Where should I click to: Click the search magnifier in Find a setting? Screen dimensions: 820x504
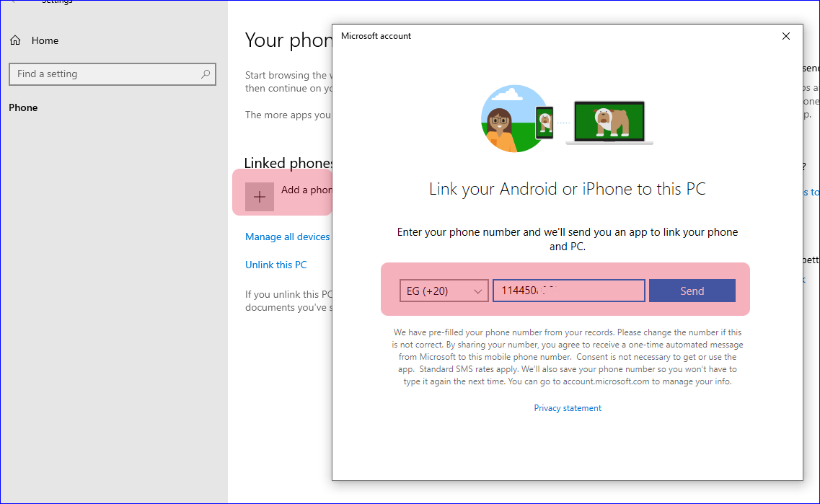[x=206, y=74]
